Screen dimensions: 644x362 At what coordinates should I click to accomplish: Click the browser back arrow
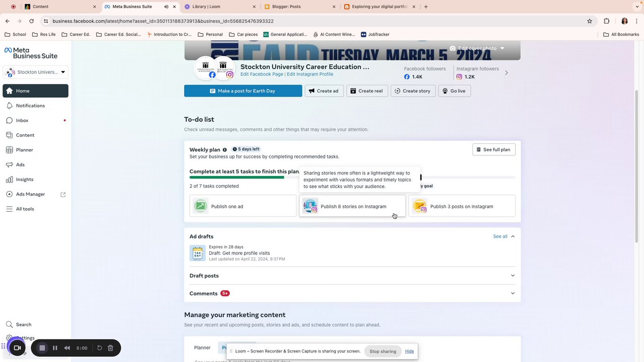[8, 21]
